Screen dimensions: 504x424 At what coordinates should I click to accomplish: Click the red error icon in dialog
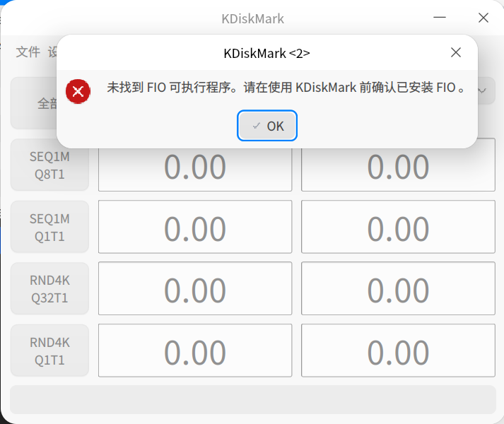click(x=78, y=91)
